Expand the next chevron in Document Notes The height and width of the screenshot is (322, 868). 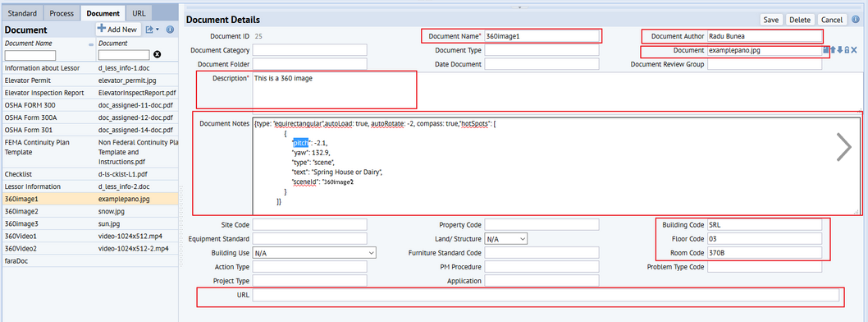843,147
